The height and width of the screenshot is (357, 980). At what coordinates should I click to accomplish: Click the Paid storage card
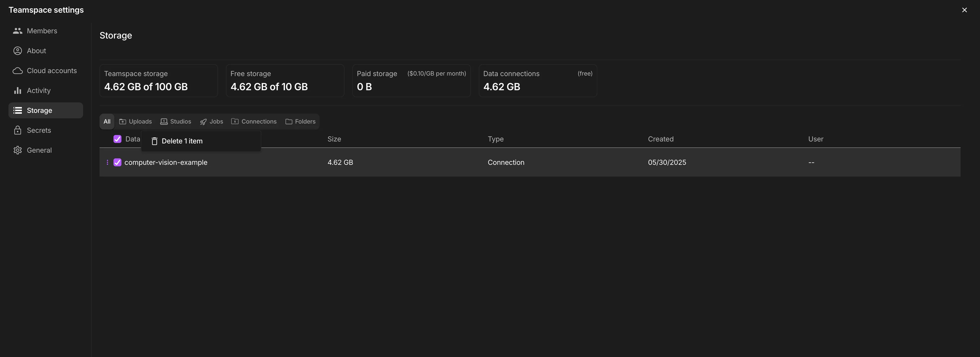[411, 81]
